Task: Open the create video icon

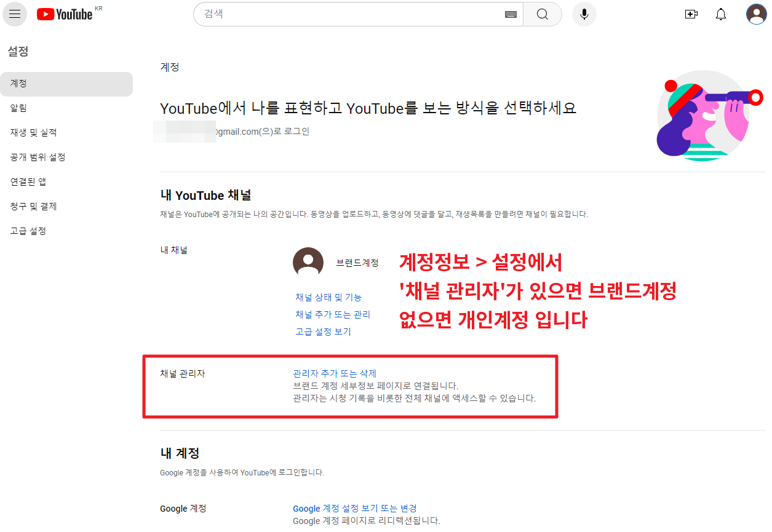Action: coord(691,14)
